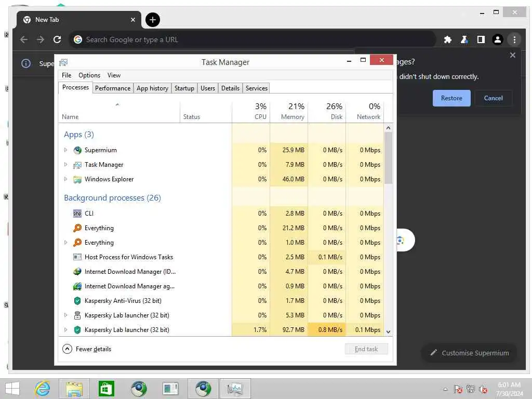
Task: Click the Customise Supermium button
Action: (x=470, y=353)
